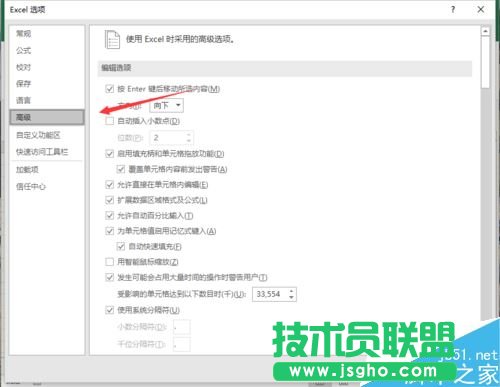Click the scrollbar up arrow
500x387 pixels.
485,31
